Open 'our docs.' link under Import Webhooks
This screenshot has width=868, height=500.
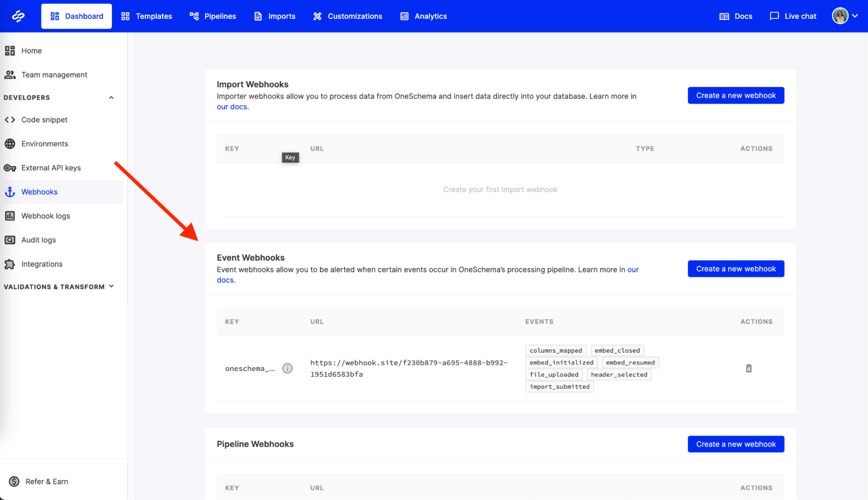(233, 107)
